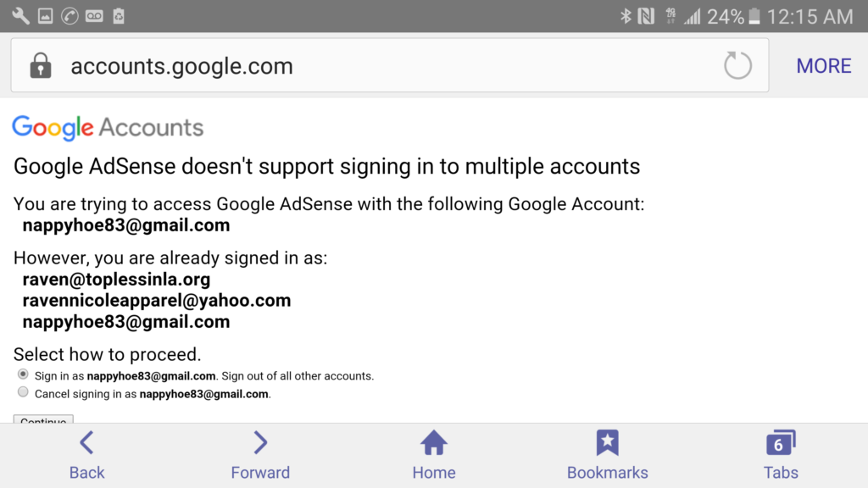This screenshot has width=868, height=488.
Task: Tap the wrench icon in status bar
Action: [x=20, y=16]
